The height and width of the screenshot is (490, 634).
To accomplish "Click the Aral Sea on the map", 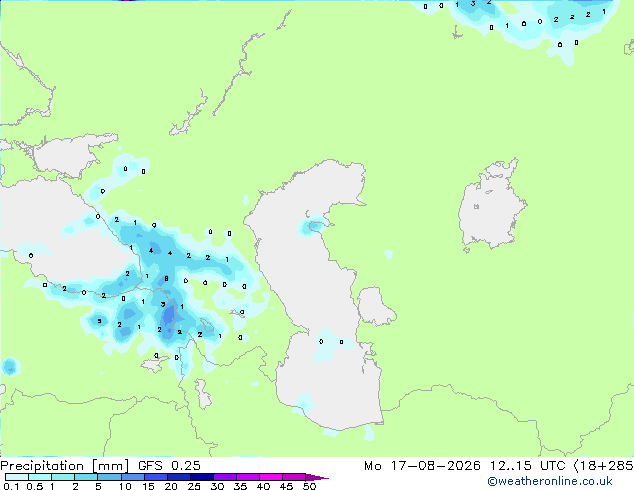I will (491, 206).
